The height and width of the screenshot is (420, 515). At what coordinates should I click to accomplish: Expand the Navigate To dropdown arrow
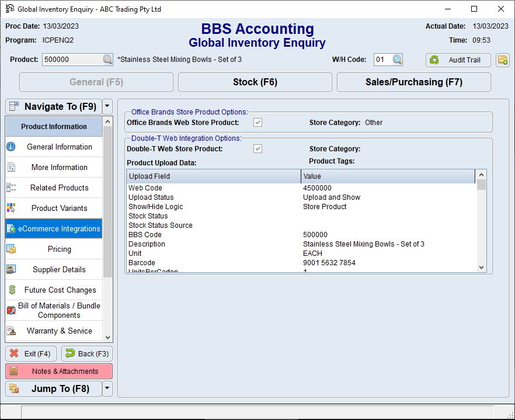(x=107, y=106)
